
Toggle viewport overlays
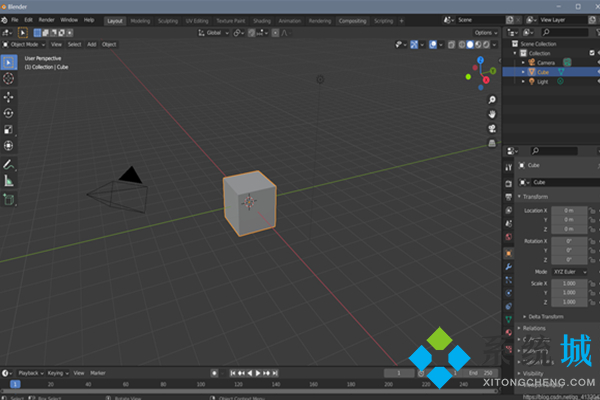[433, 45]
